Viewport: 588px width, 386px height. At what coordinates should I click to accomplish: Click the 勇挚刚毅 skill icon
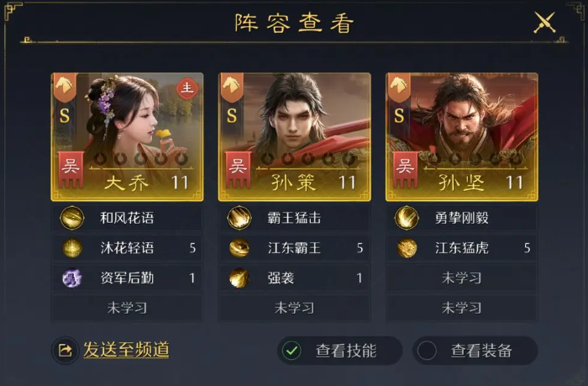click(x=407, y=218)
